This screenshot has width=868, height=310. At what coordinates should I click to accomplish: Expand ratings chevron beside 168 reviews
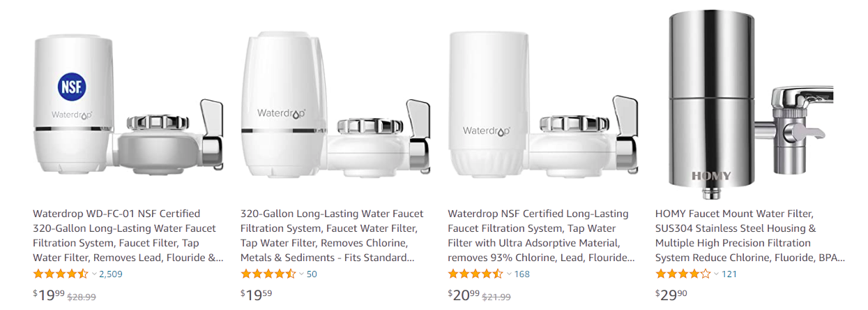pos(509,274)
